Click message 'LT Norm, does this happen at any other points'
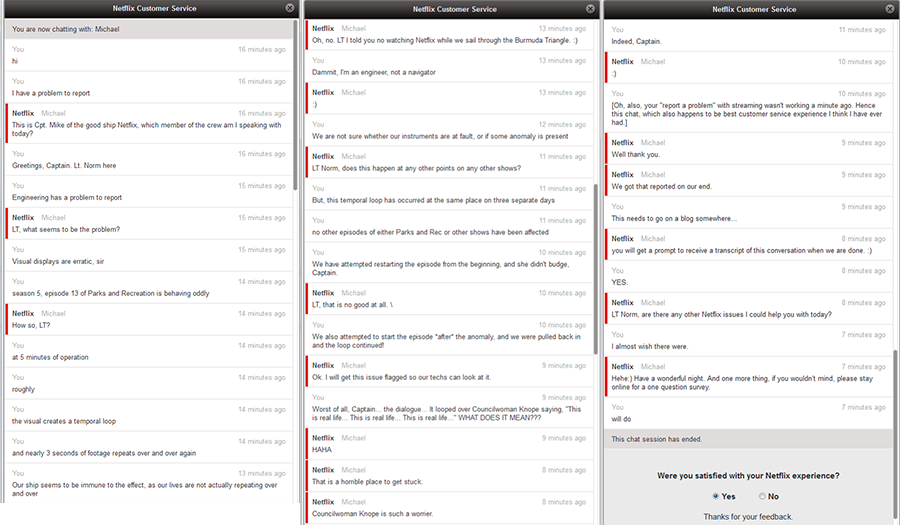This screenshot has width=900, height=525. point(417,168)
